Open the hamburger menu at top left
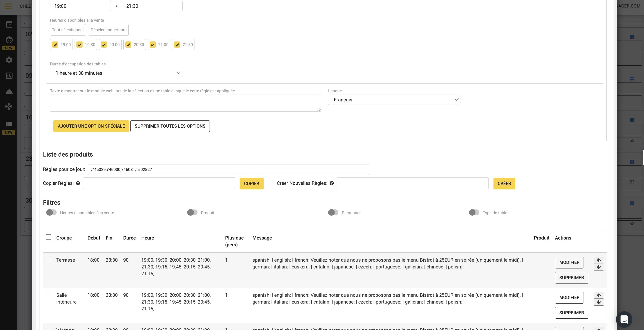This screenshot has width=644, height=330. click(8, 6)
